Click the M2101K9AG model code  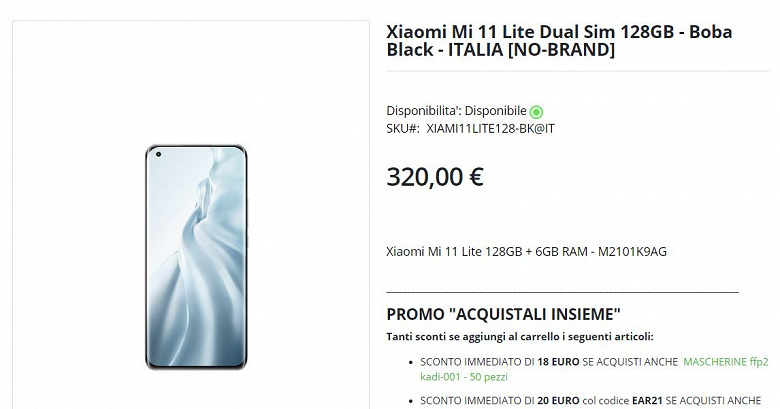[632, 252]
